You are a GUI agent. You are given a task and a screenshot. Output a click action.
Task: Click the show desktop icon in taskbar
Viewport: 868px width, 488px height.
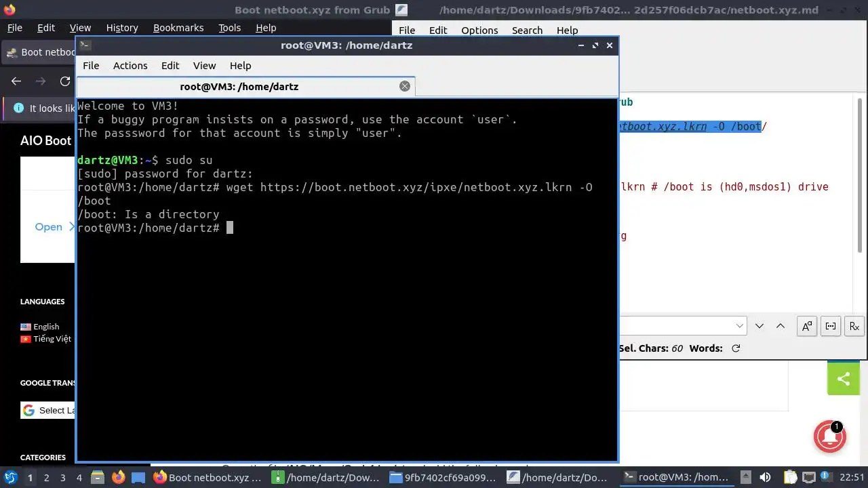[x=138, y=478]
